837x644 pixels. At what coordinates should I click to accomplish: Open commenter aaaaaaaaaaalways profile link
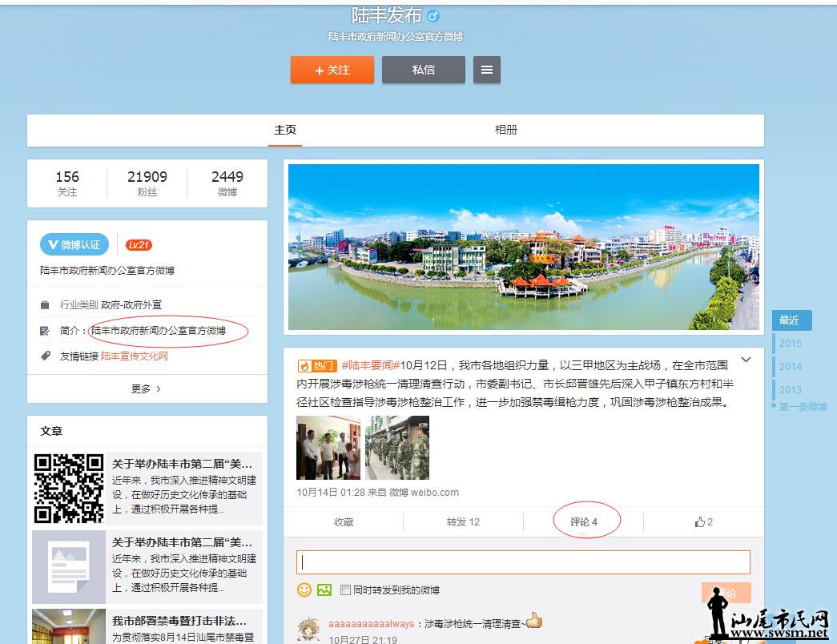(x=371, y=624)
